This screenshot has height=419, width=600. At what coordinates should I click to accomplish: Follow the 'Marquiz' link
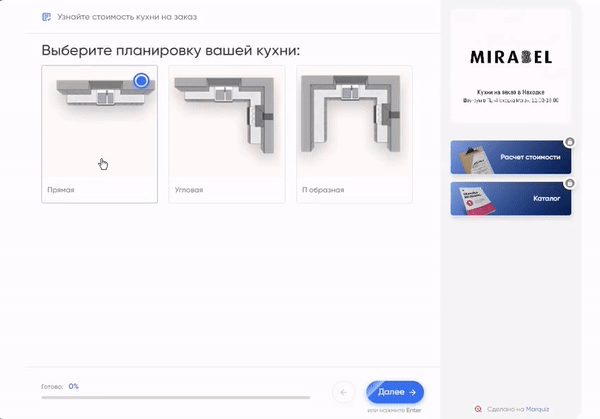click(537, 409)
